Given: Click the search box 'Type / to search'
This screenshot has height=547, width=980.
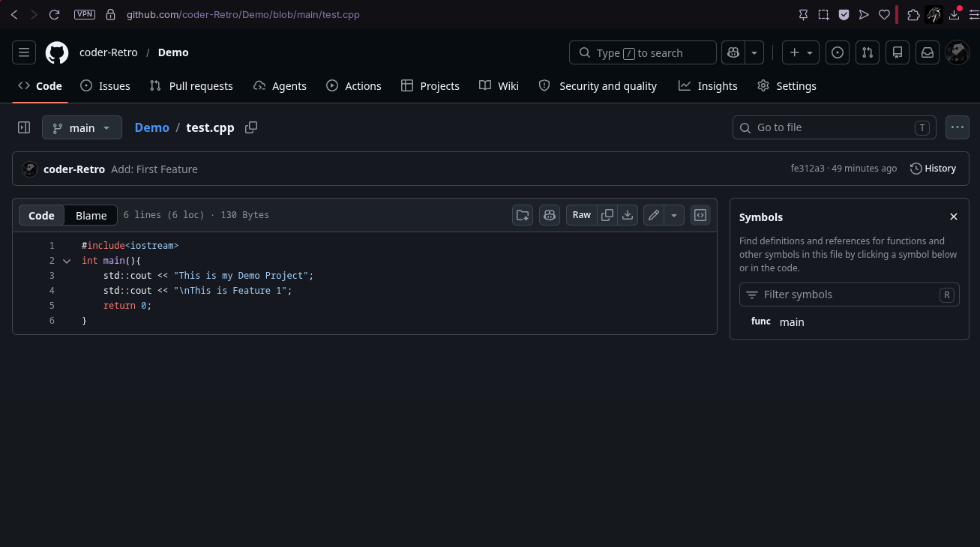Looking at the screenshot, I should (x=643, y=52).
